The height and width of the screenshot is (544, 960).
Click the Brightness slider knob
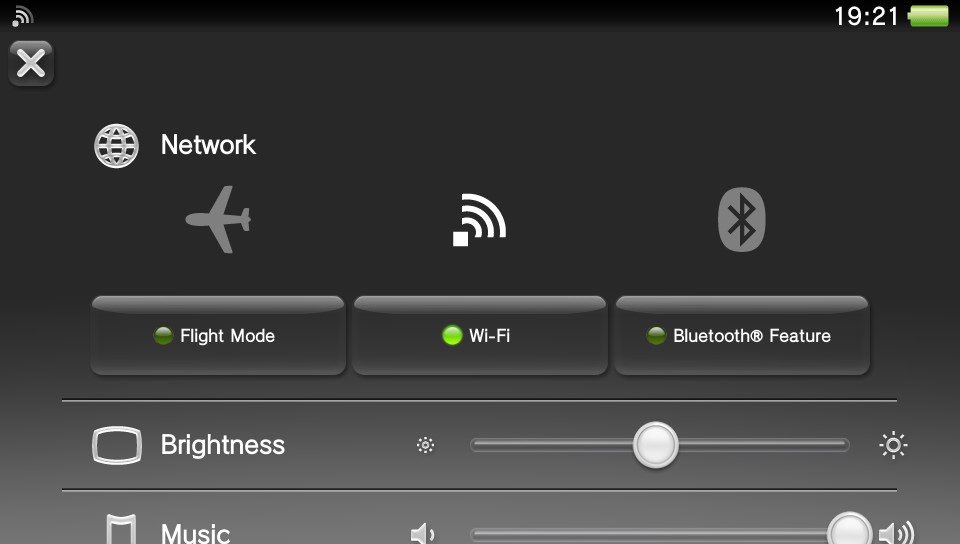pyautogui.click(x=656, y=445)
